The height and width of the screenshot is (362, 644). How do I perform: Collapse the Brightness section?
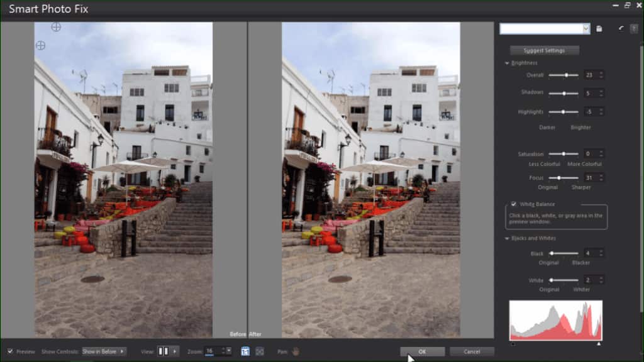point(507,63)
